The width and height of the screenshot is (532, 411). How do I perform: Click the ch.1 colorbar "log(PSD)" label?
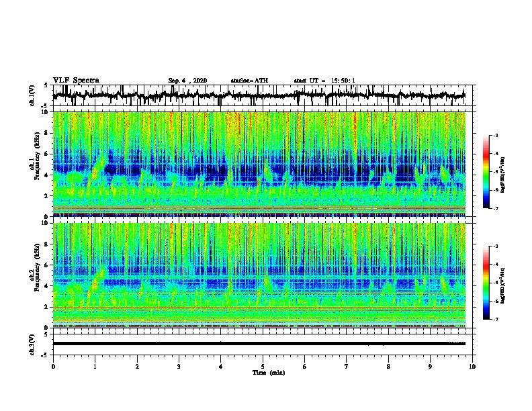tap(502, 175)
